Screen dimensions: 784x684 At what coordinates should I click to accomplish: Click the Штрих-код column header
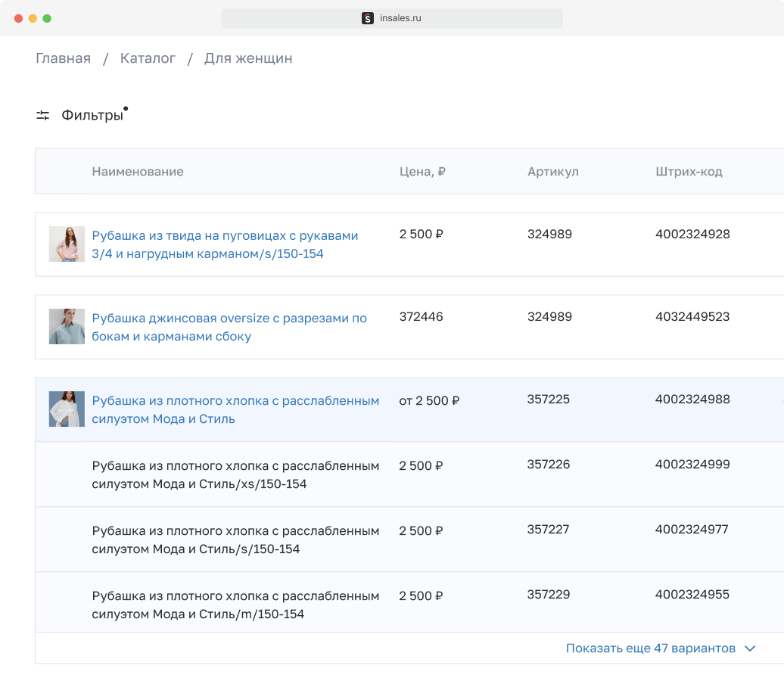(x=689, y=172)
